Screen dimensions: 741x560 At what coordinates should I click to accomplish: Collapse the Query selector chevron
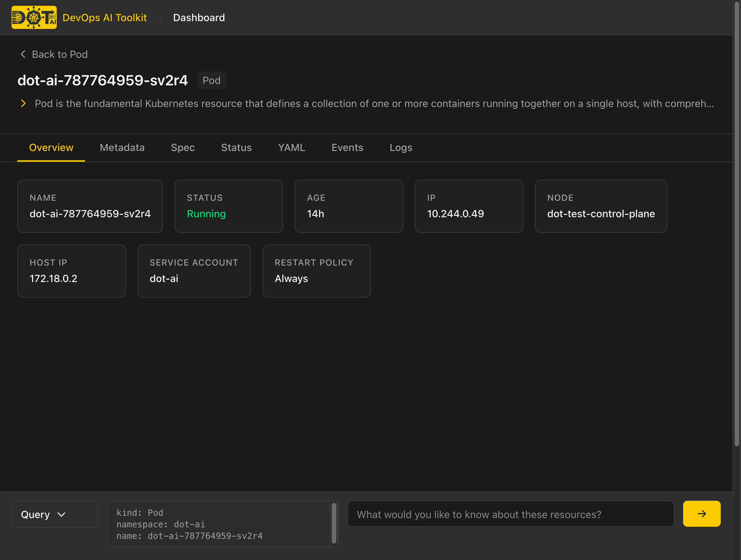pos(61,515)
